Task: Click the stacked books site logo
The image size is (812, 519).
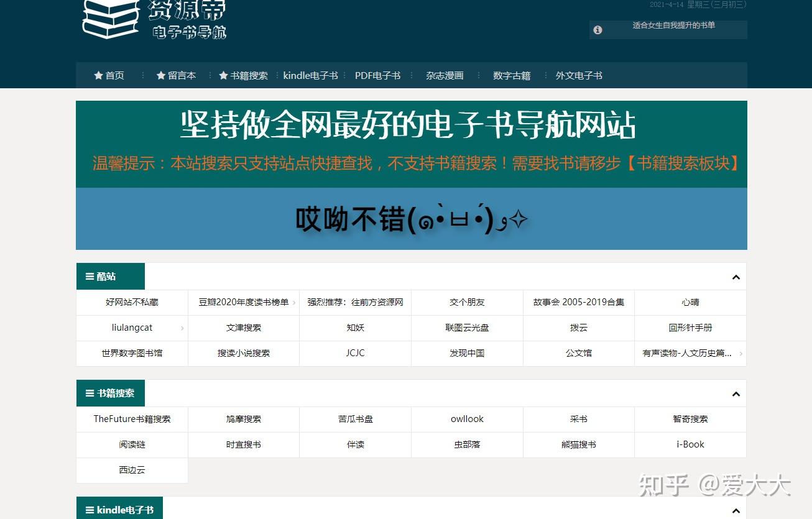Action: tap(111, 19)
